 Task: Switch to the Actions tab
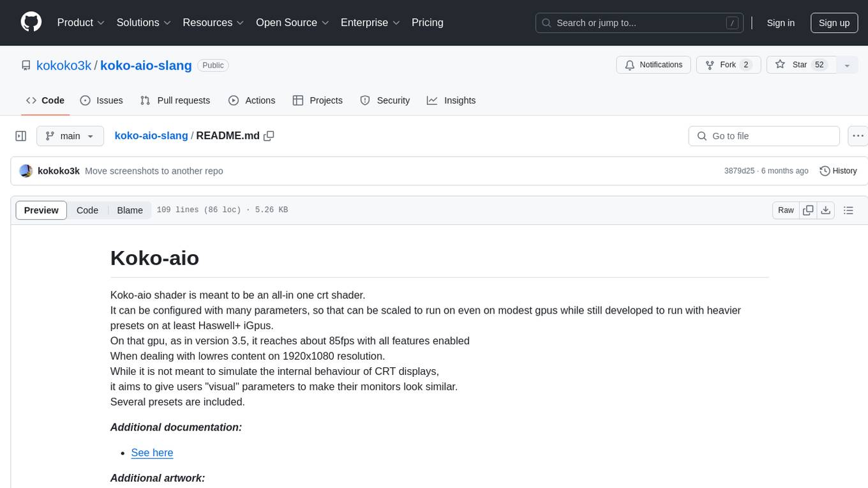[251, 100]
